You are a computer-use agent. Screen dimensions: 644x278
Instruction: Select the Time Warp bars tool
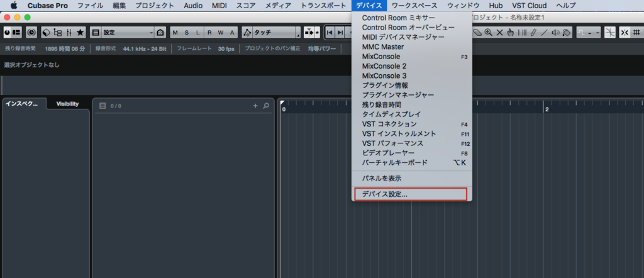[522, 33]
